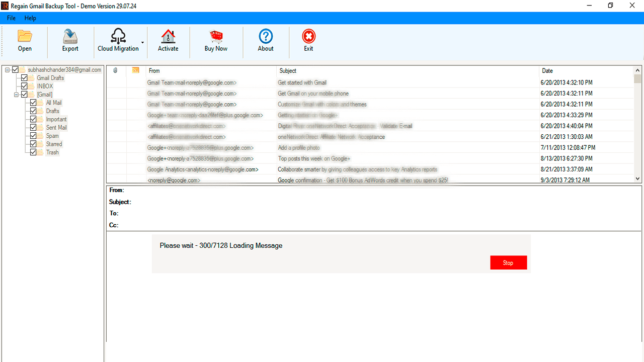Screen dimensions: 644x362
Task: Select the email dated 6/20/2013 4:40:04 PM
Action: tap(370, 126)
